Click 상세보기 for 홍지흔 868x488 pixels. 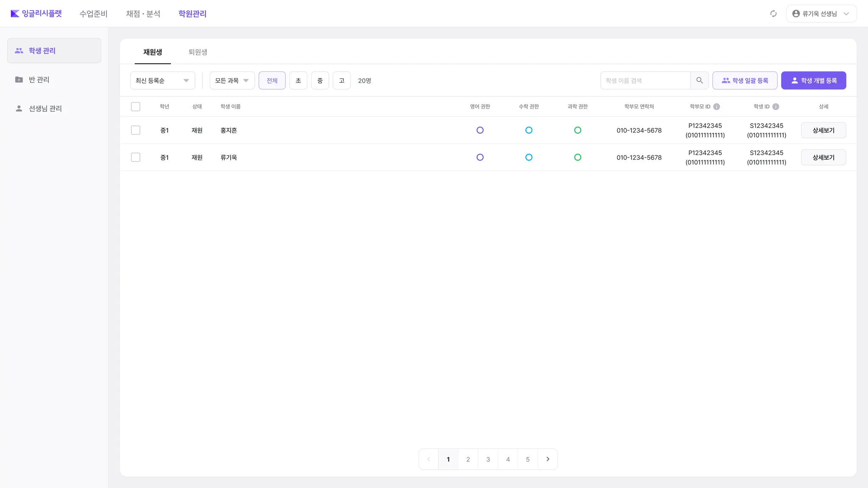[823, 130]
